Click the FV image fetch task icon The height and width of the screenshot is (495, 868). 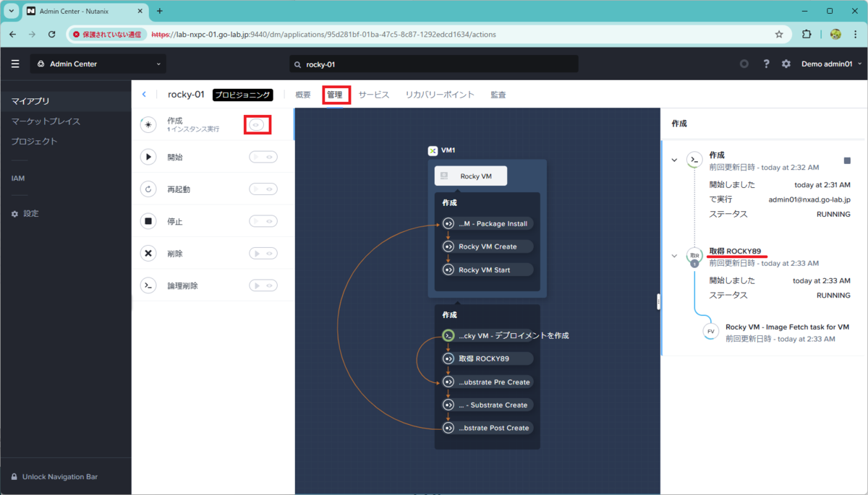coord(710,331)
